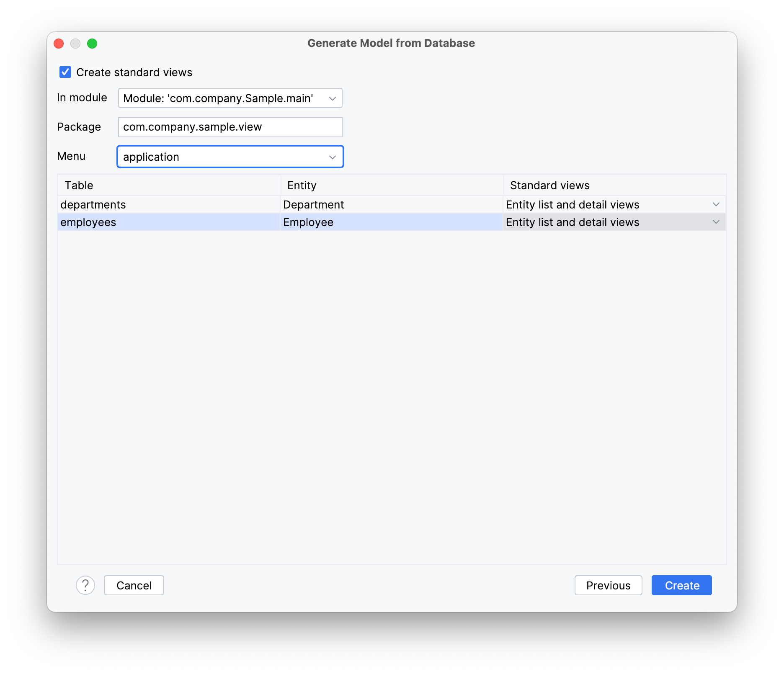This screenshot has width=784, height=674.
Task: Click the gray minimize window button
Action: pyautogui.click(x=75, y=44)
